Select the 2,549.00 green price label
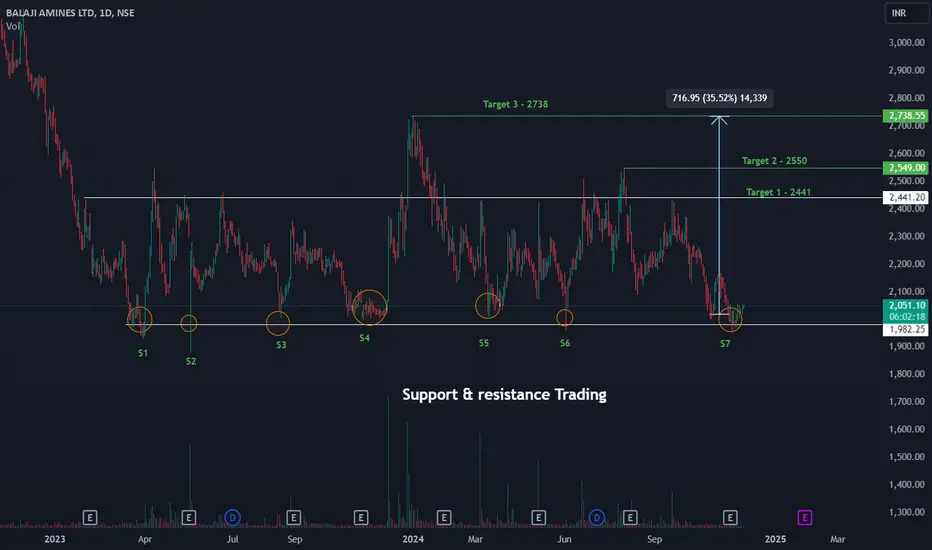Viewport: 932px width, 550px height. coord(906,168)
